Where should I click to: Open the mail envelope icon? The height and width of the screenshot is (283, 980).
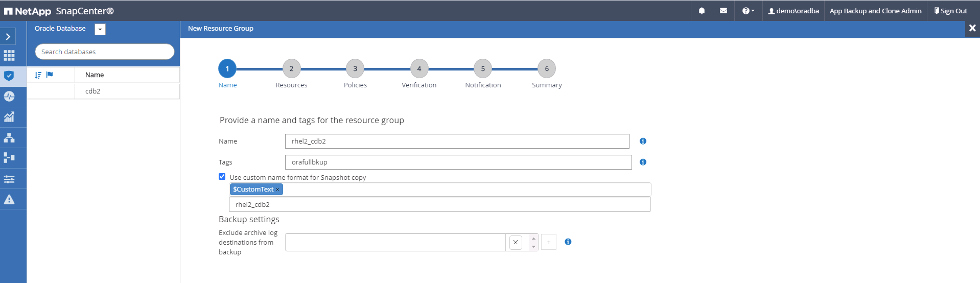tap(724, 11)
